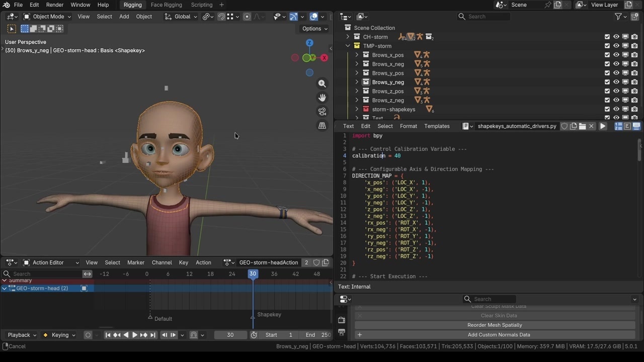
Task: Run the script with play button
Action: coord(603,126)
